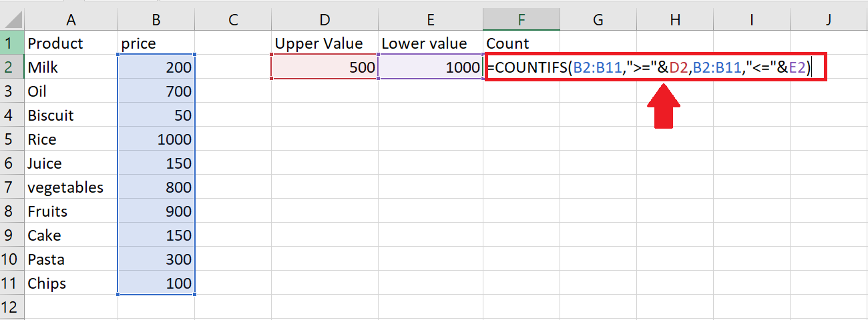The width and height of the screenshot is (868, 320).
Task: Select column E header
Action: 431,20
